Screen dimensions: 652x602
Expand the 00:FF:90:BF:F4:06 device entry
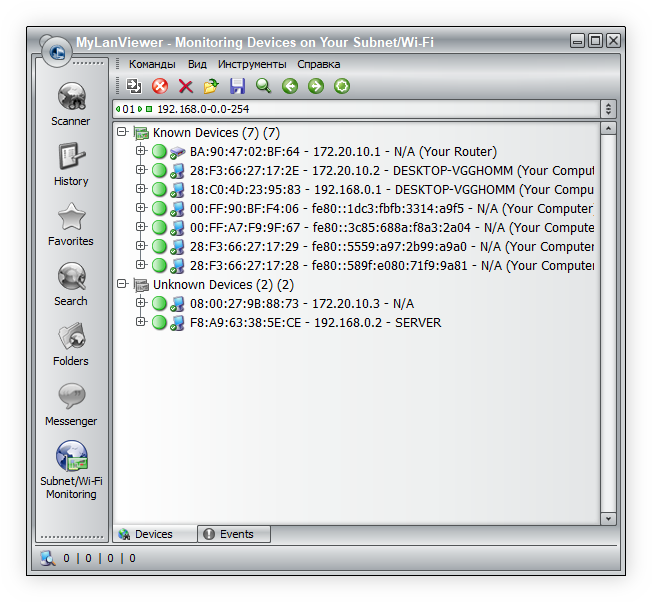(x=141, y=207)
